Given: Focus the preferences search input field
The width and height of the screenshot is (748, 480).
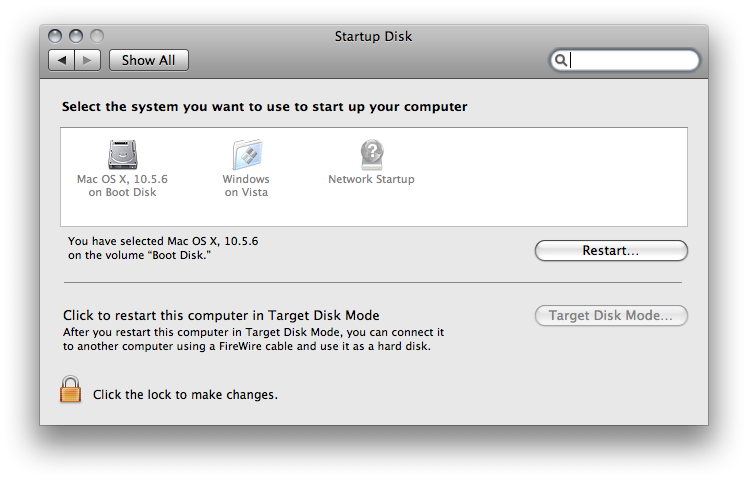Looking at the screenshot, I should (x=625, y=61).
